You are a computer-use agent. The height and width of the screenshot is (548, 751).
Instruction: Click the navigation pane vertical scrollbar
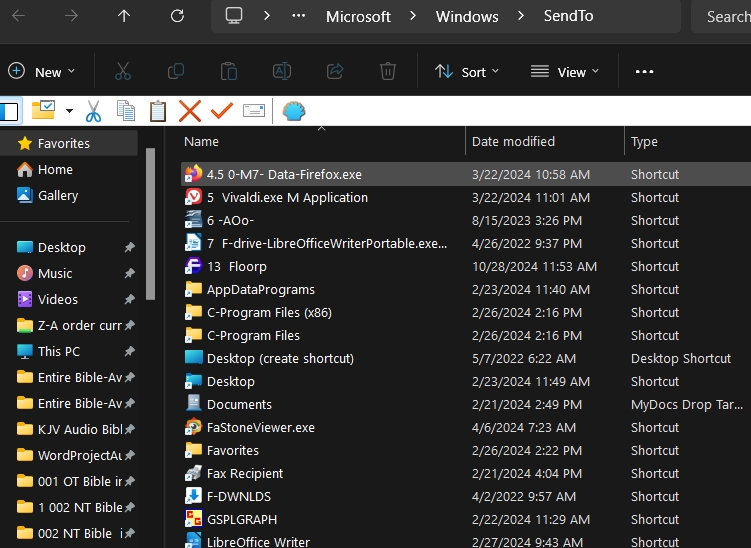pos(150,224)
